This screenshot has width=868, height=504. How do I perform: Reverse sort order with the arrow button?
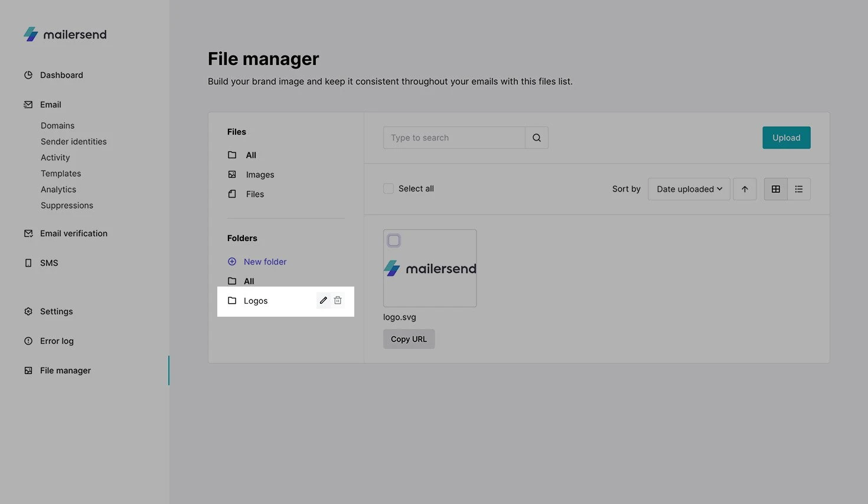click(745, 189)
